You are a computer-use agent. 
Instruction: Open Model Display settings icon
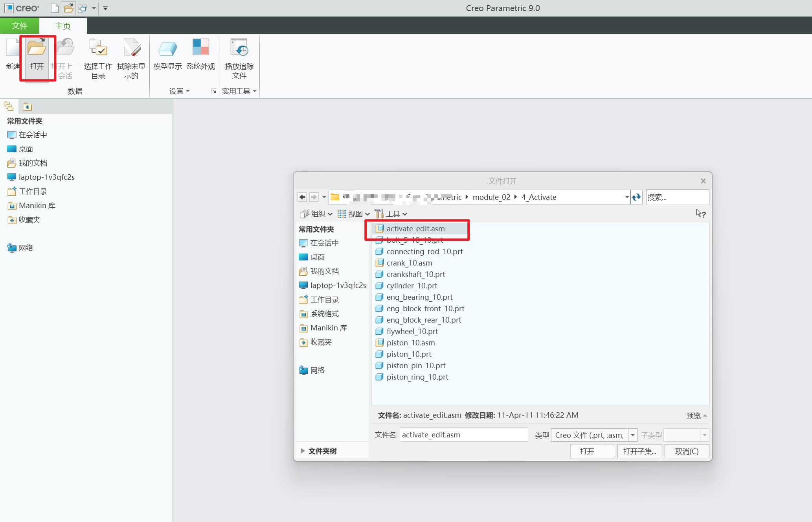(x=167, y=49)
